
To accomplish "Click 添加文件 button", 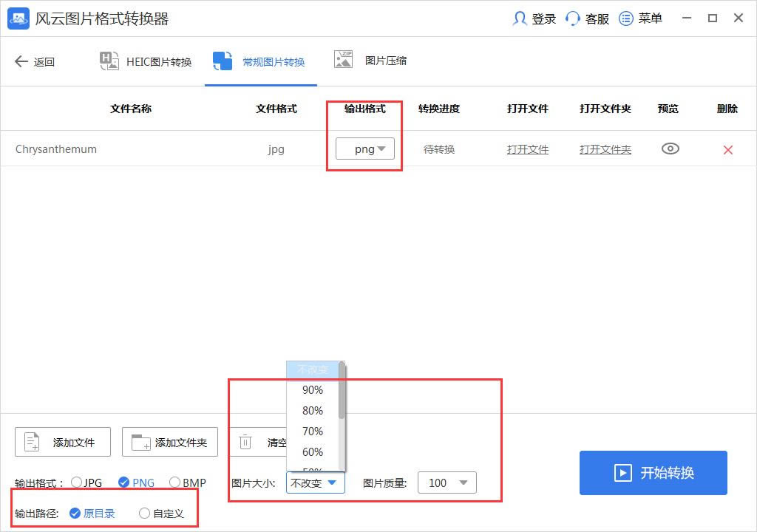I will 63,442.
